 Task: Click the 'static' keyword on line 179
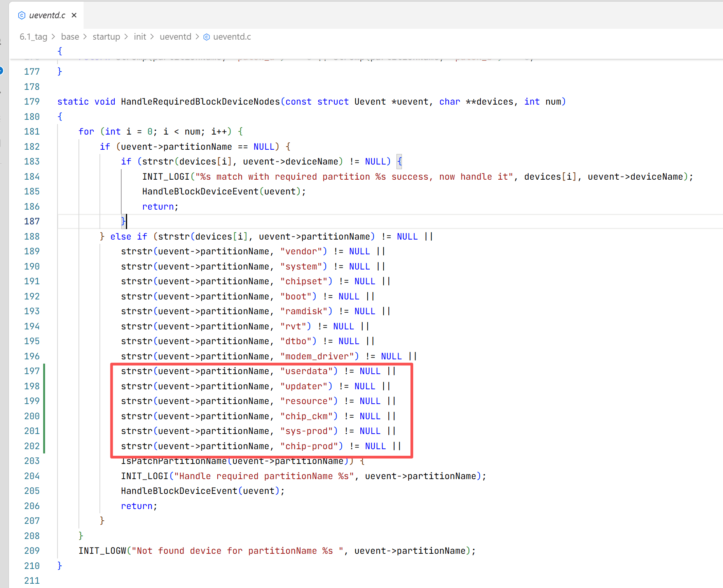click(x=73, y=101)
